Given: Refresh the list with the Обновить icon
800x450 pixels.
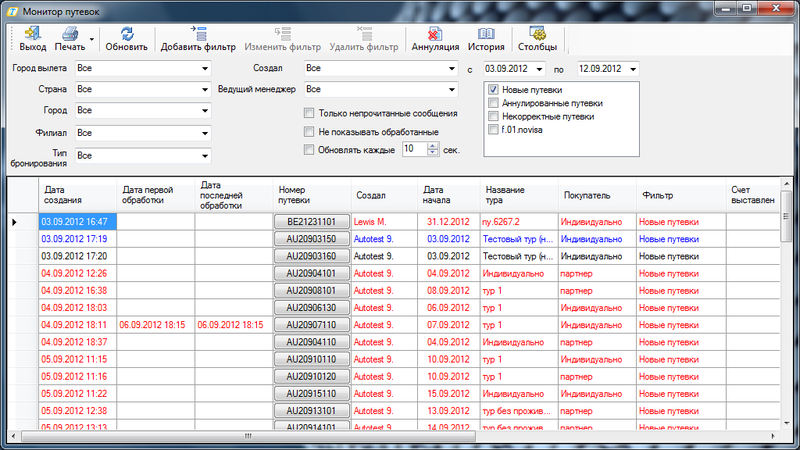Looking at the screenshot, I should pyautogui.click(x=126, y=34).
